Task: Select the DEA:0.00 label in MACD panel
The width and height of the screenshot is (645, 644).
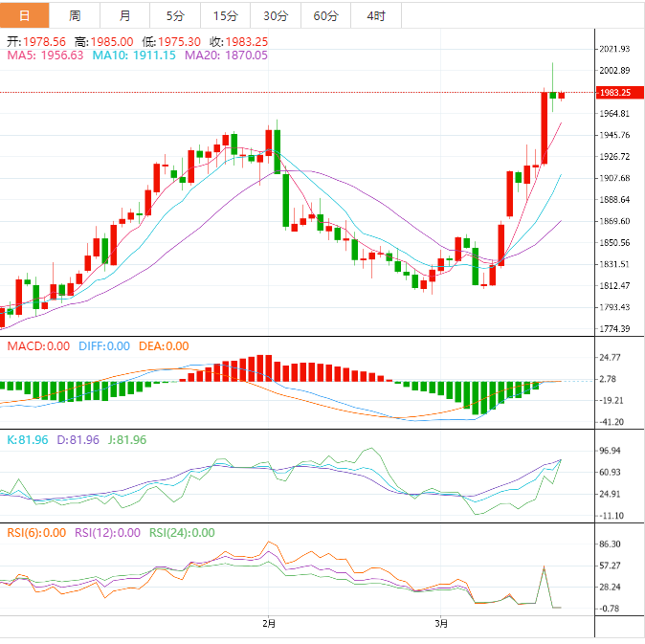Action: 163,346
